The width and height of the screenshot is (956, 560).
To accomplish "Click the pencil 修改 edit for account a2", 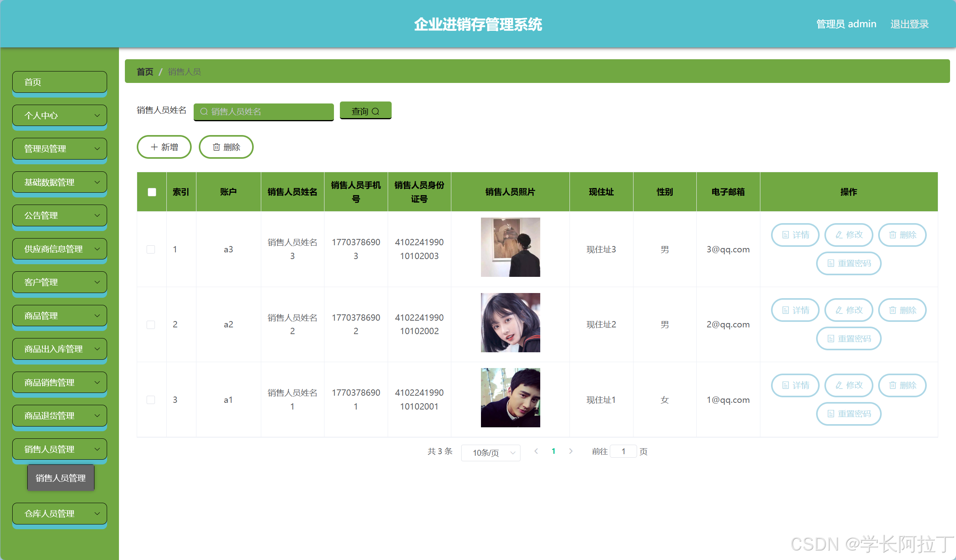I will click(849, 310).
